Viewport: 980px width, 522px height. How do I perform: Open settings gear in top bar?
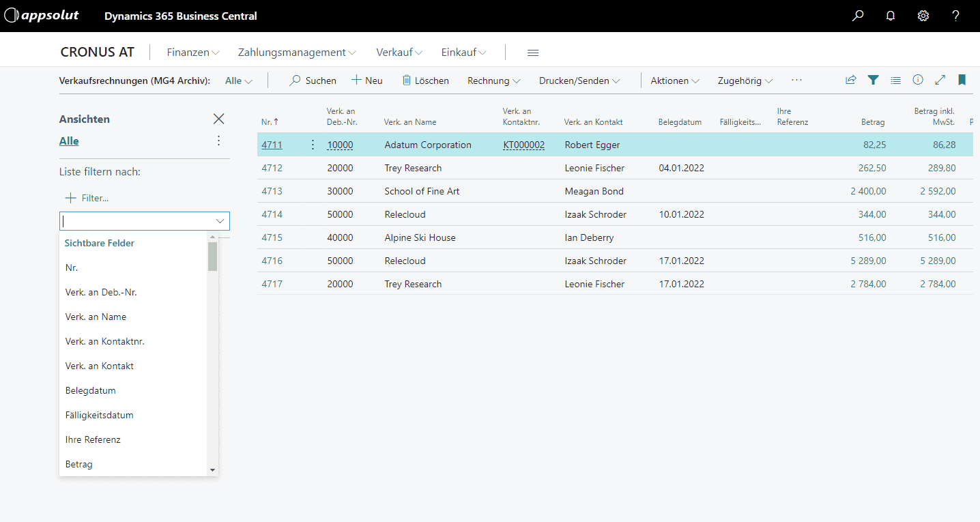923,16
